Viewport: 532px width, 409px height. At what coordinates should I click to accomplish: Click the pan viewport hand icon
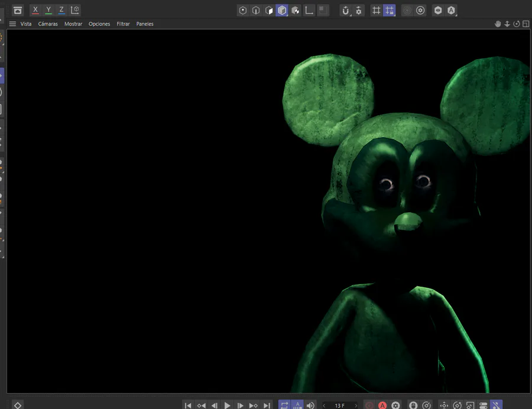pyautogui.click(x=498, y=24)
